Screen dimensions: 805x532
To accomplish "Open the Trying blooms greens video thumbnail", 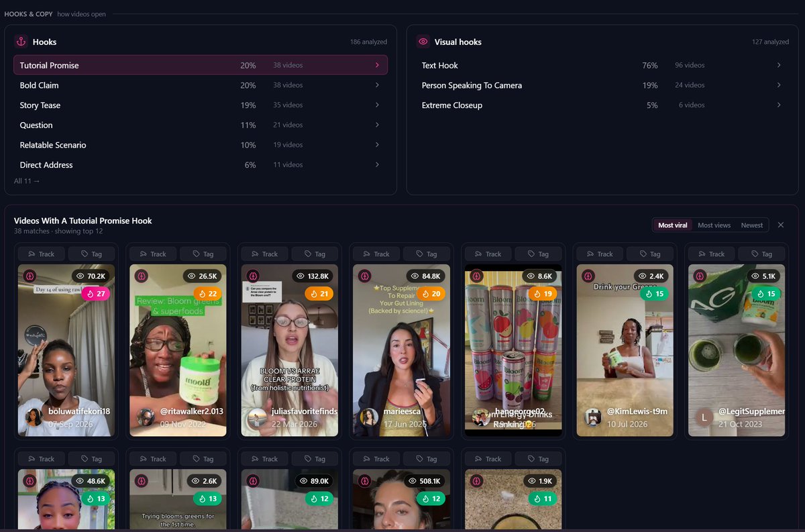I will click(x=178, y=500).
